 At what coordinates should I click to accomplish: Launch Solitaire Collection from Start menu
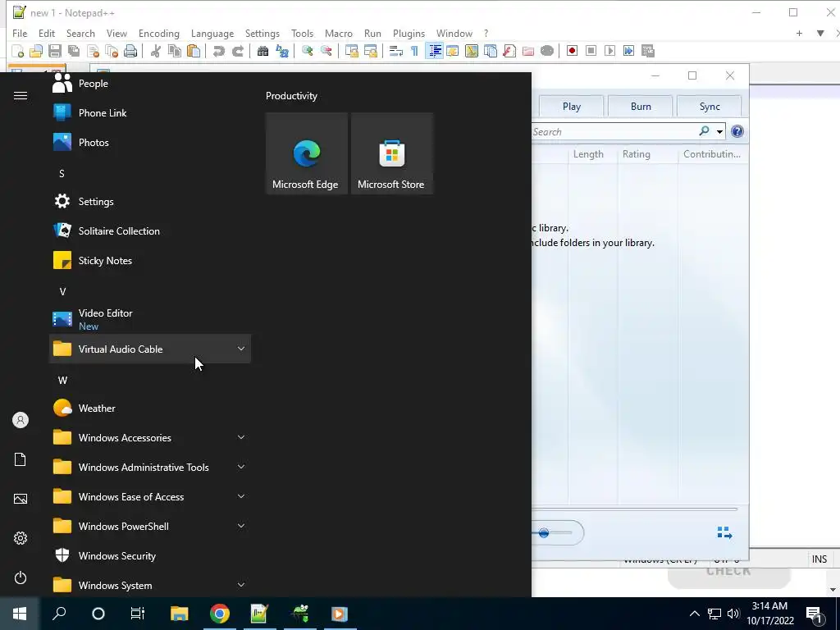pyautogui.click(x=150, y=231)
